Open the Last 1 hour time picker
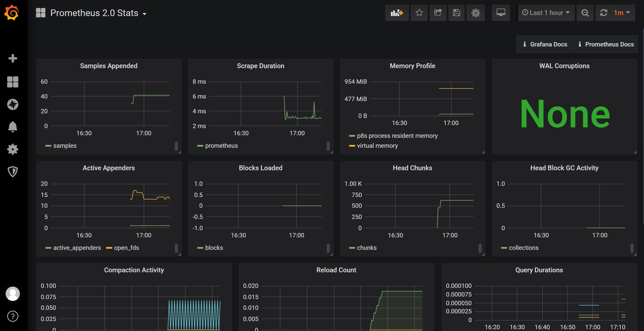 [546, 13]
